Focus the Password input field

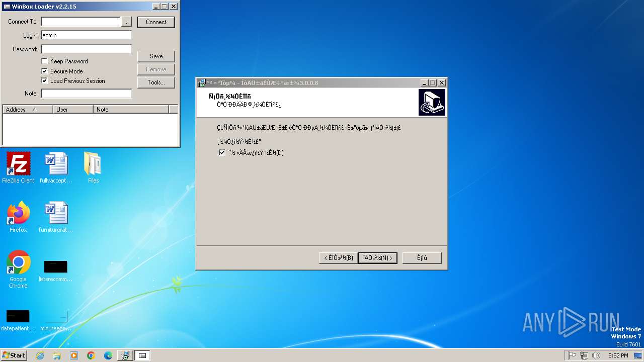point(87,49)
